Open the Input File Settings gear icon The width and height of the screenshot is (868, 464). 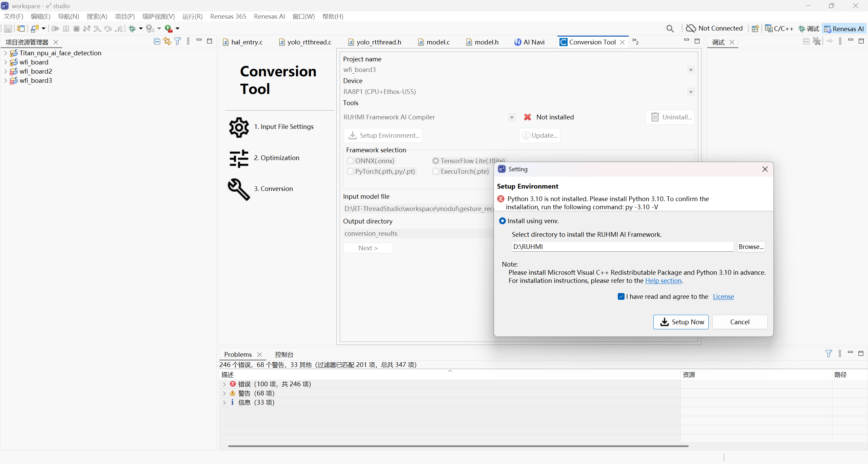(x=239, y=127)
